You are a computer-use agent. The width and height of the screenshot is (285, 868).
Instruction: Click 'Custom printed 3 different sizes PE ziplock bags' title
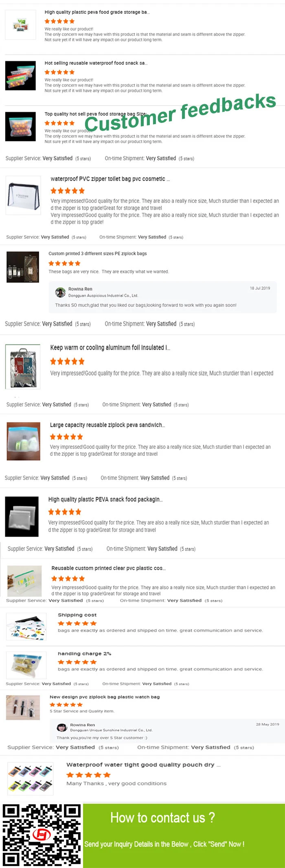(97, 254)
